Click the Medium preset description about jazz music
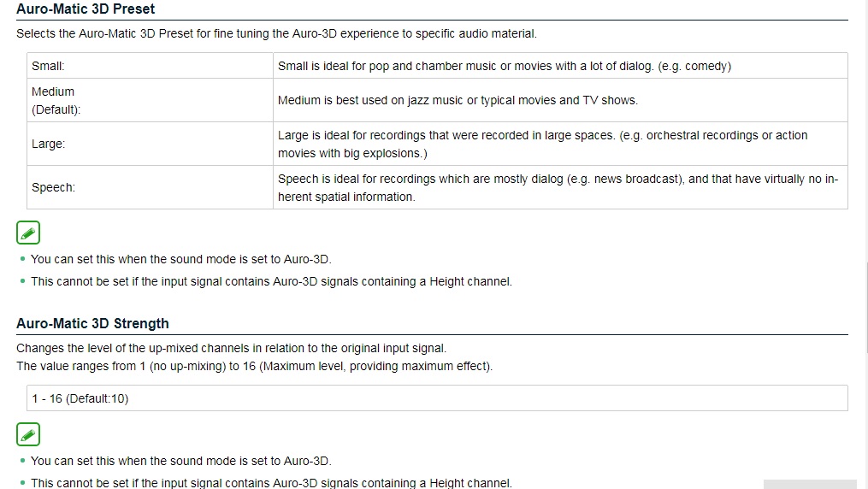 pos(458,100)
